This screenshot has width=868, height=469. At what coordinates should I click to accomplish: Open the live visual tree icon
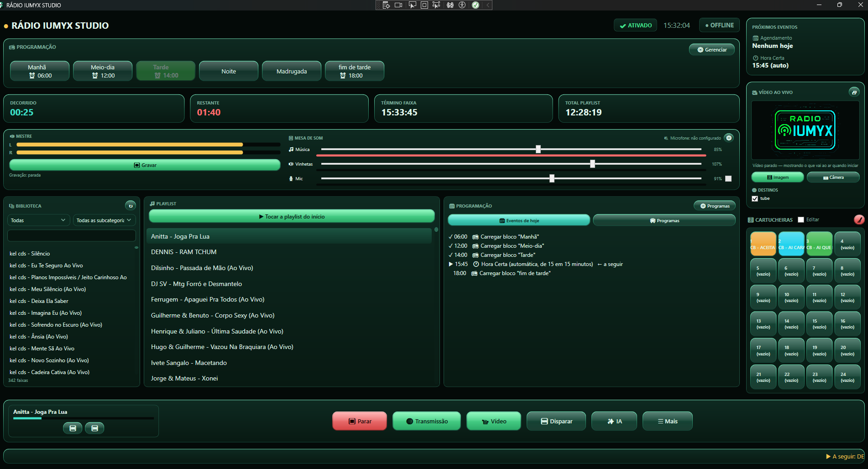[386, 5]
